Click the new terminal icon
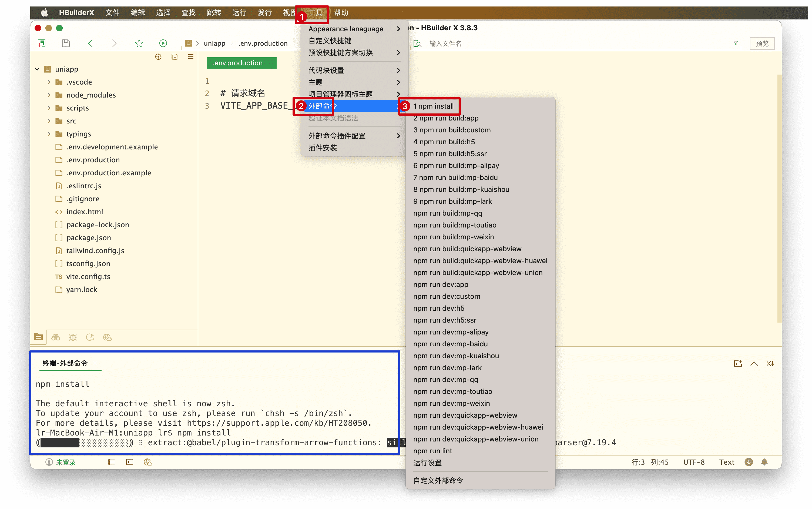812x509 pixels. 738,364
